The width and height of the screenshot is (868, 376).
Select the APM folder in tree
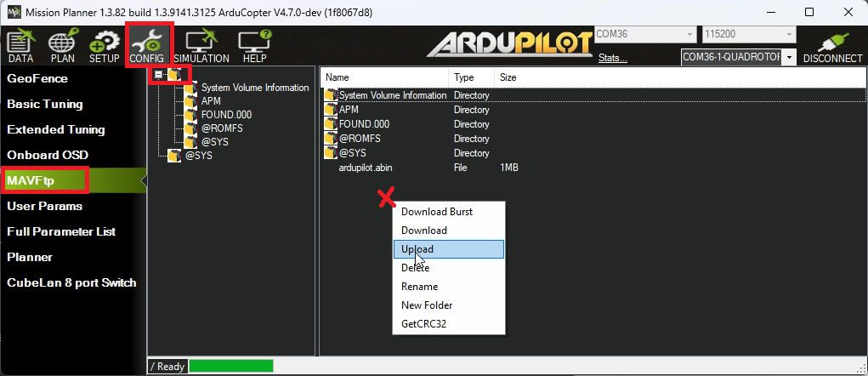click(x=211, y=101)
